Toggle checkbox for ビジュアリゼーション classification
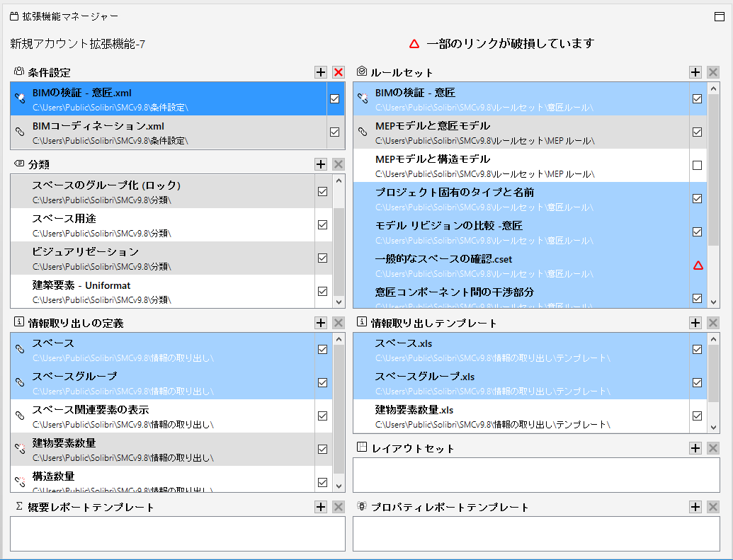The image size is (733, 560). pyautogui.click(x=322, y=258)
